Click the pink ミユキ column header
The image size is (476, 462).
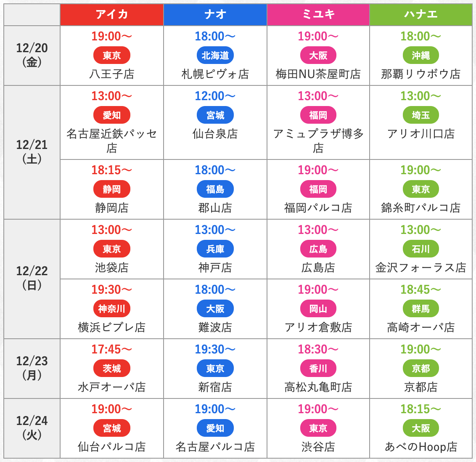[318, 15]
